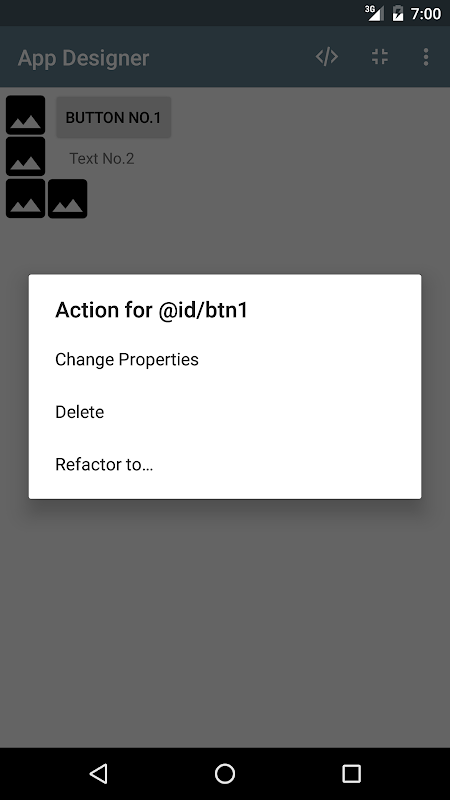Tap the Android back navigation button
This screenshot has height=800, width=450.
(98, 773)
